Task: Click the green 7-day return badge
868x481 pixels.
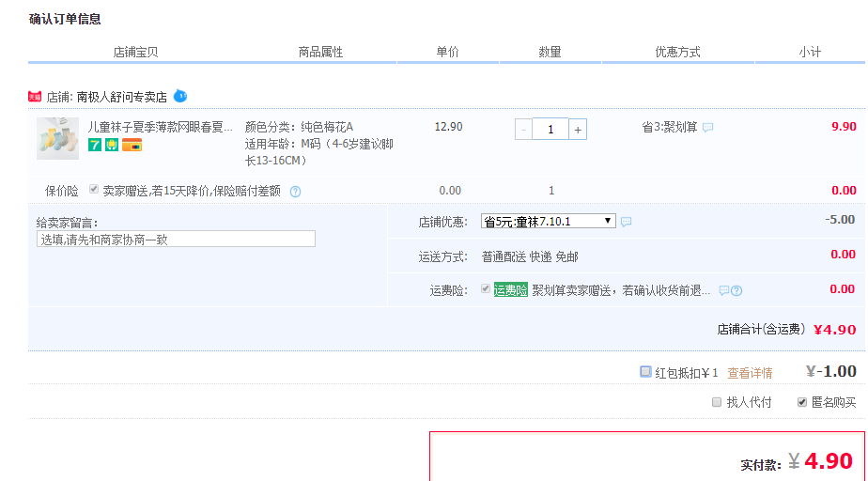Action: (95, 145)
